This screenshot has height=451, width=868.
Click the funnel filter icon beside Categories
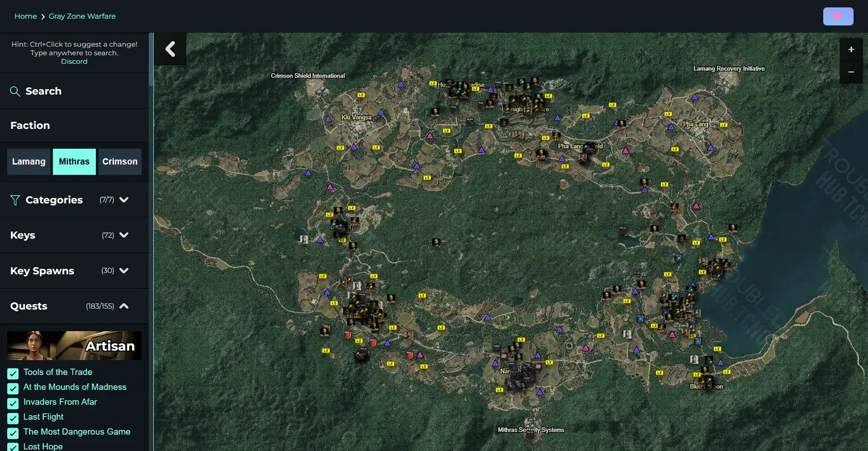[x=15, y=200]
